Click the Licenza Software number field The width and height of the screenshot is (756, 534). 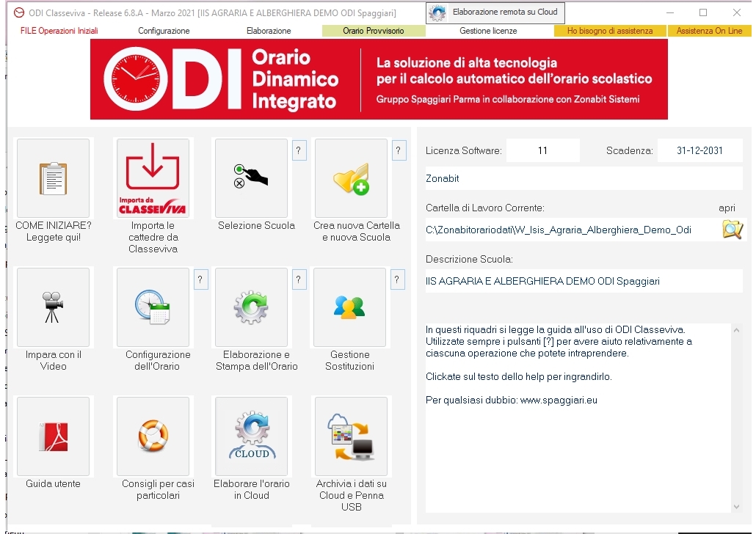543,151
